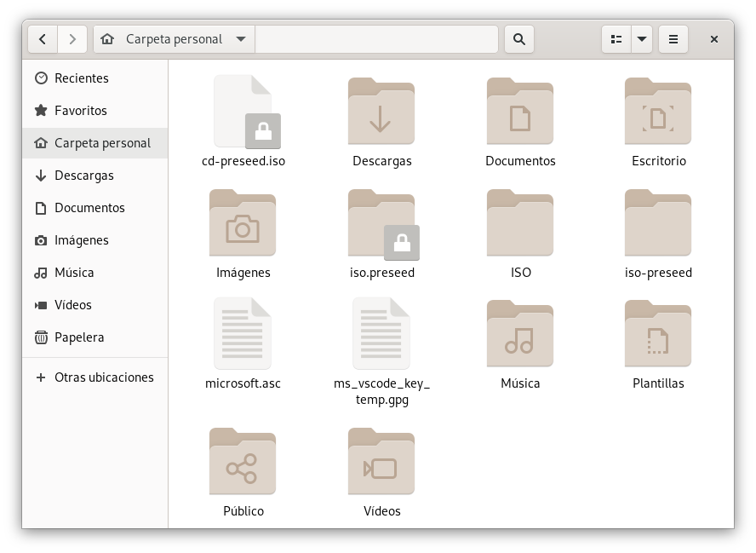The height and width of the screenshot is (553, 756).
Task: Click the forward navigation arrow
Action: (x=72, y=39)
